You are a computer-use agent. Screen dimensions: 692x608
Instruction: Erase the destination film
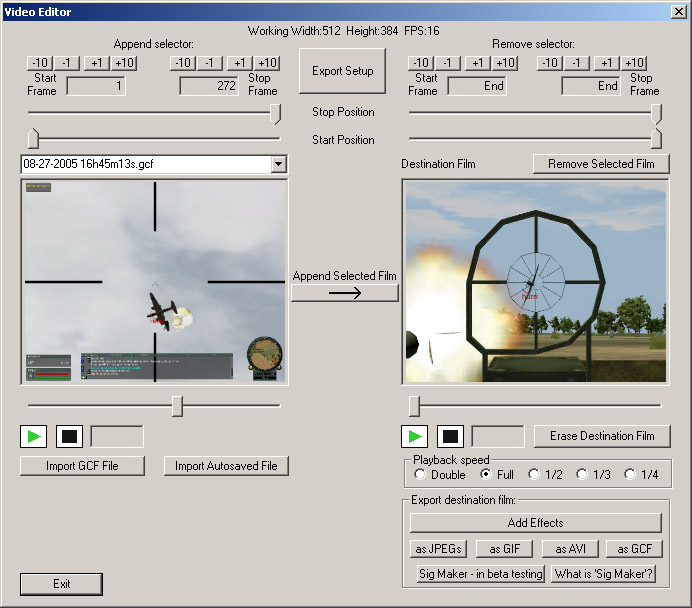pyautogui.click(x=601, y=436)
